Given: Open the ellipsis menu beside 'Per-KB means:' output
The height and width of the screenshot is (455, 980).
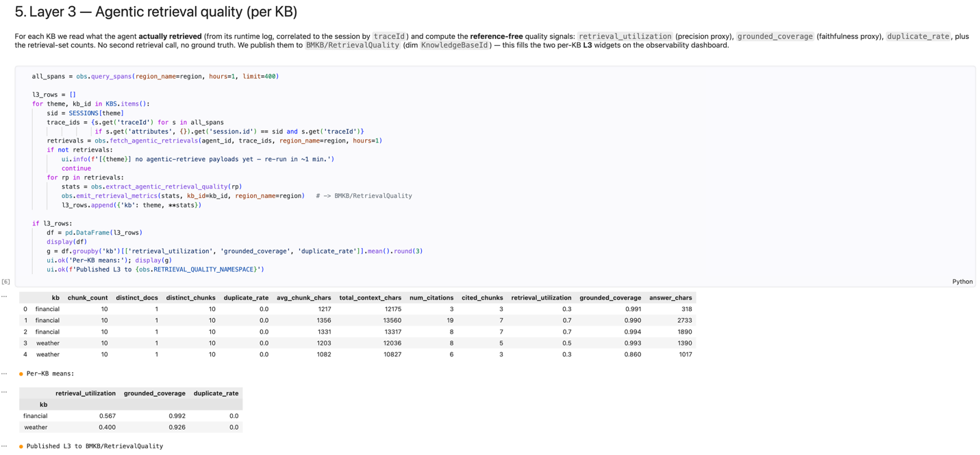Looking at the screenshot, I should point(4,373).
